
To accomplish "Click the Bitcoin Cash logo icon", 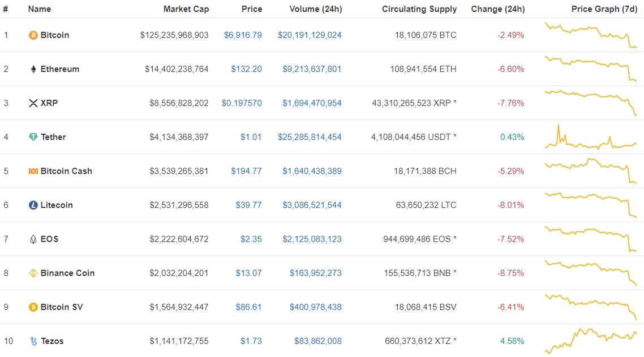I will tap(33, 171).
